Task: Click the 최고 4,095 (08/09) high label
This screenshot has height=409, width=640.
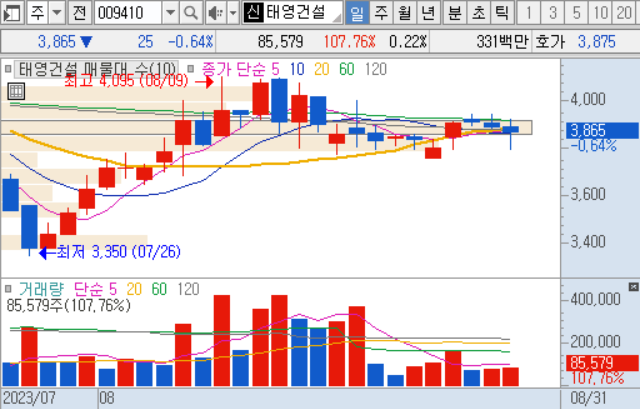Action: pyautogui.click(x=126, y=81)
